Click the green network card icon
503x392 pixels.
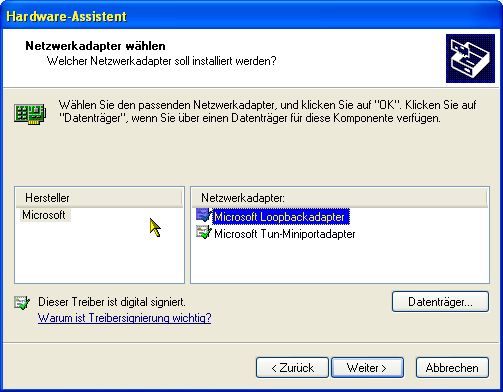click(30, 114)
